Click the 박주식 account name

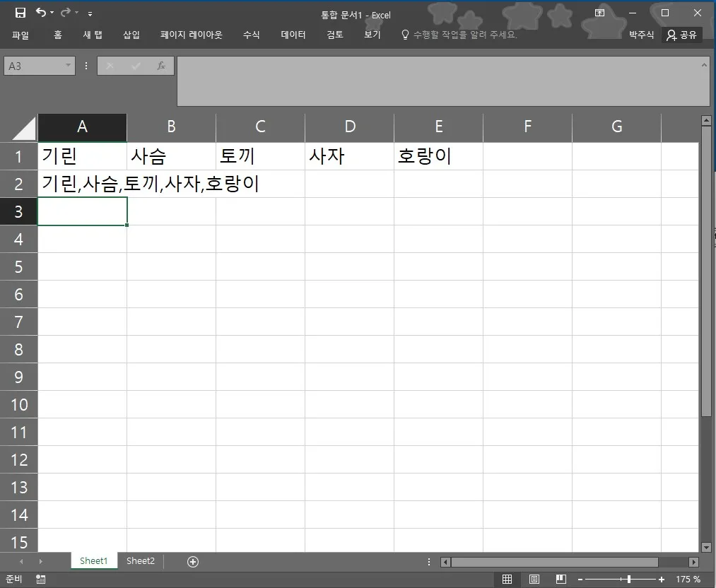tap(641, 35)
